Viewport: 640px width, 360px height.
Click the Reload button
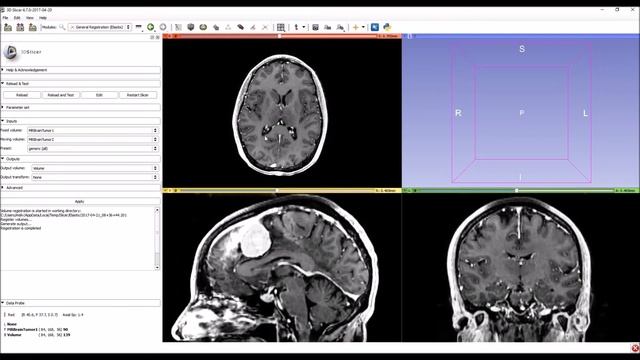[22, 95]
